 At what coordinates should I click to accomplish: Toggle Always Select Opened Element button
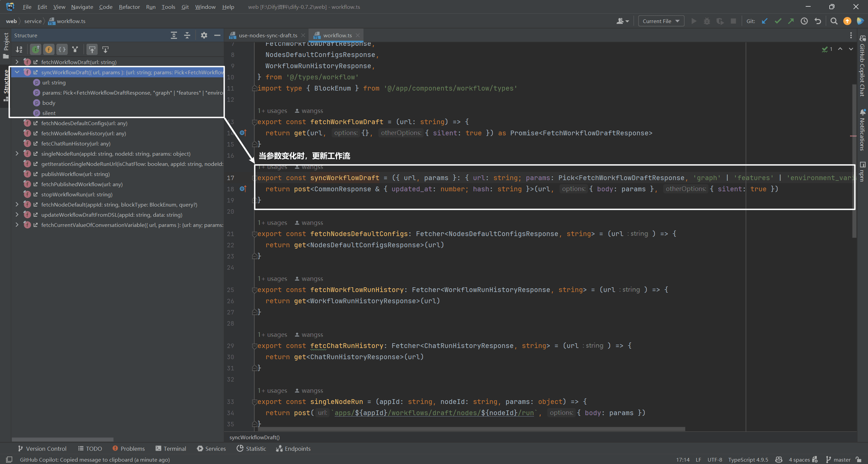92,50
